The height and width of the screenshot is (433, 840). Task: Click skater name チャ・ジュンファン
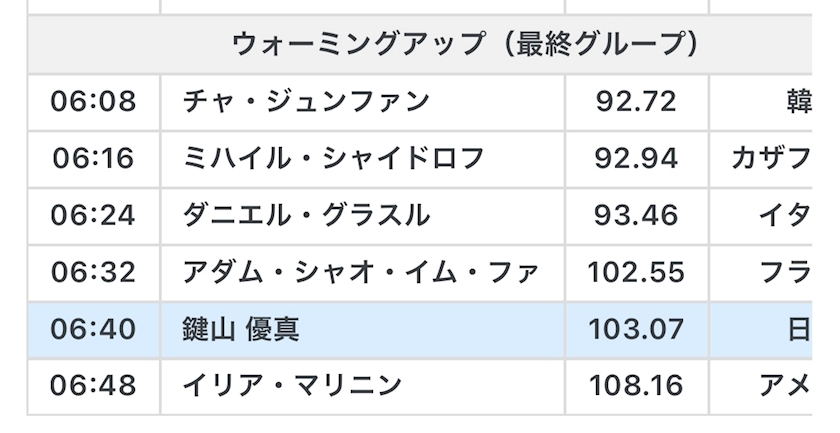(x=306, y=101)
